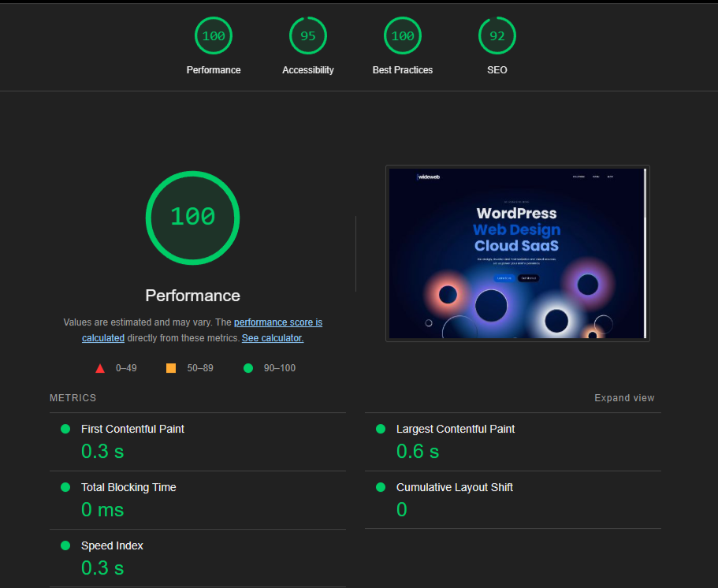This screenshot has width=718, height=588.
Task: Click the Accessibility score gauge showing 95
Action: (307, 35)
